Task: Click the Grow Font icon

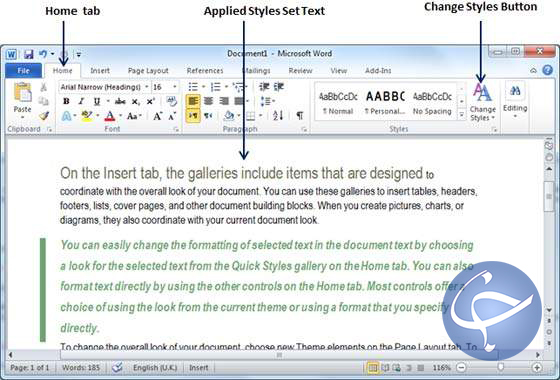Action: (158, 116)
